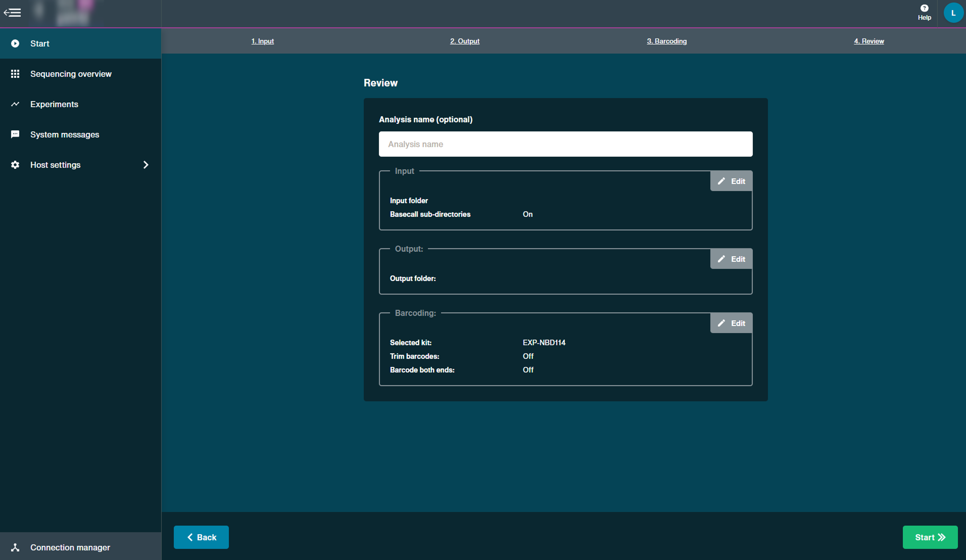Open Connection manager panel

[x=70, y=547]
